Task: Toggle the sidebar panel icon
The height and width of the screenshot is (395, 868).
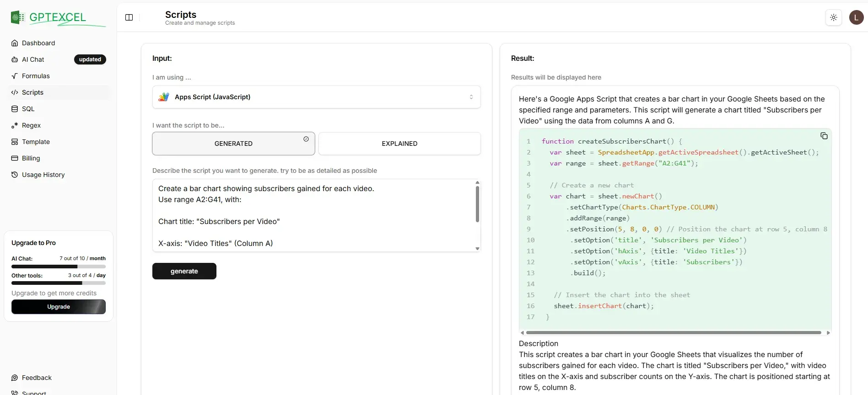Action: click(x=129, y=17)
